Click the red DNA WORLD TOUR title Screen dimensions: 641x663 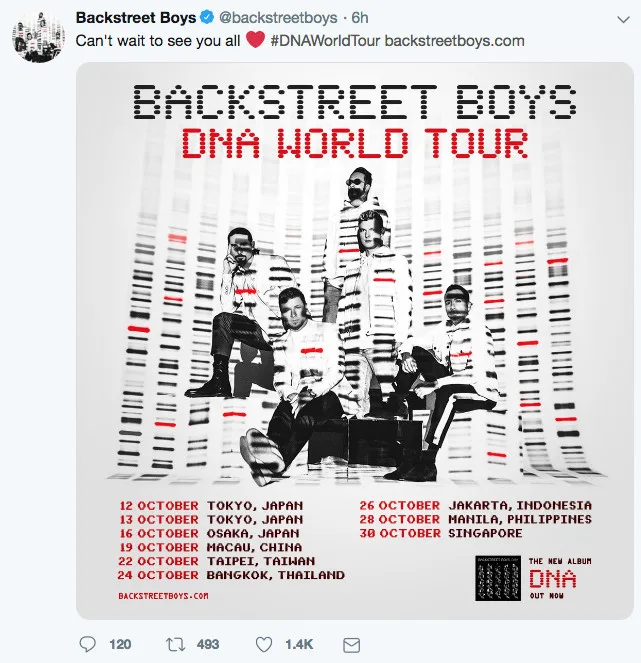point(355,142)
